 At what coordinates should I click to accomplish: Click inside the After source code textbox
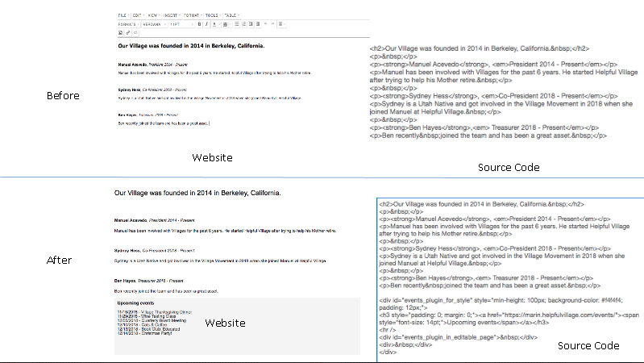point(510,280)
